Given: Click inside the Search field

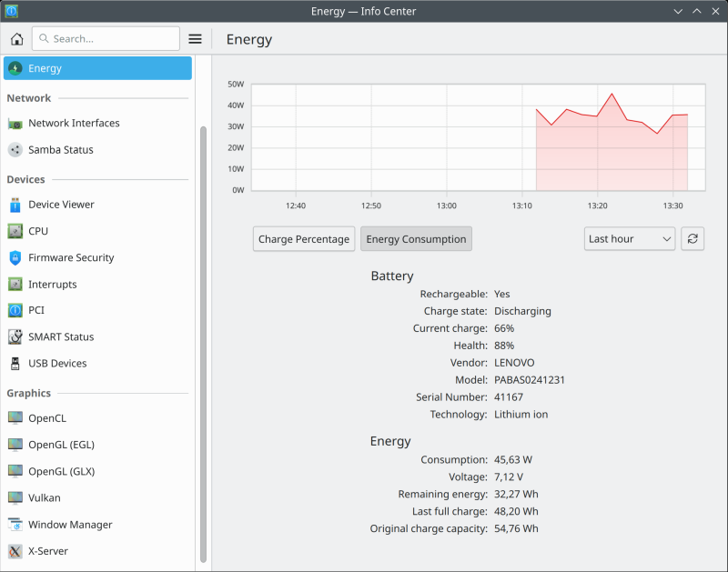Looking at the screenshot, I should click(x=105, y=38).
